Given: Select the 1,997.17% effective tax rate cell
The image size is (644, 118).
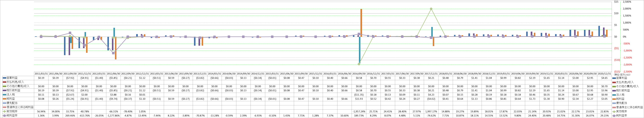Looking at the screenshot, I should 431,112.
